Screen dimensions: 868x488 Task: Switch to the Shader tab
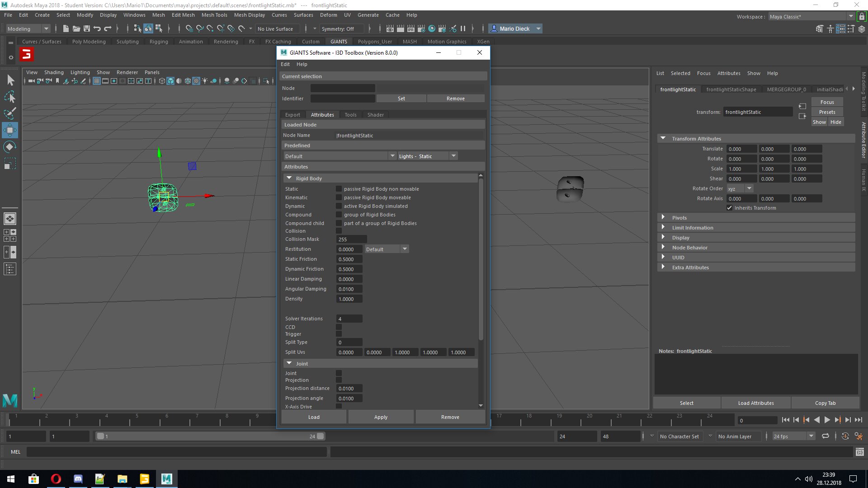[x=376, y=115]
